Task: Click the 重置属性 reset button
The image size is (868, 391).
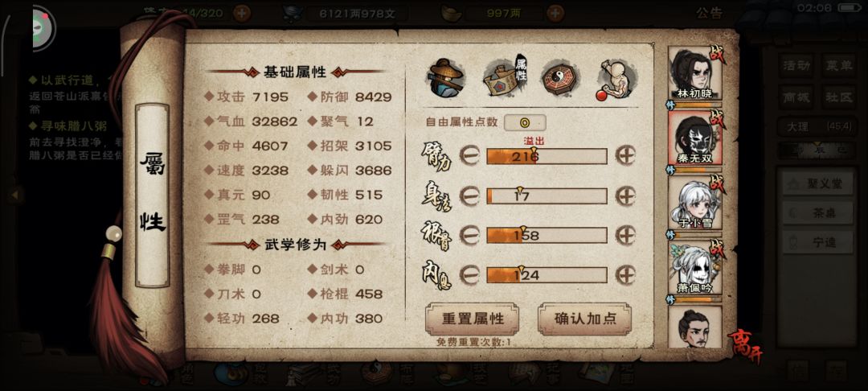Action: tap(473, 319)
